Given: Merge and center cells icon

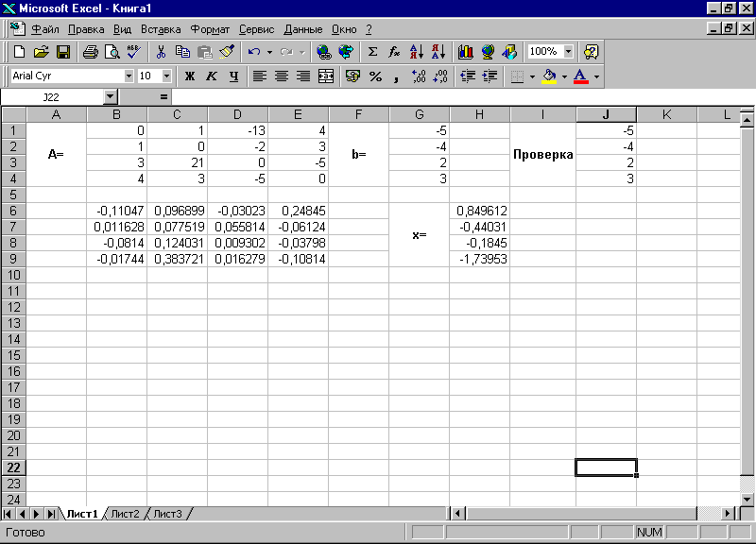Looking at the screenshot, I should tap(326, 76).
